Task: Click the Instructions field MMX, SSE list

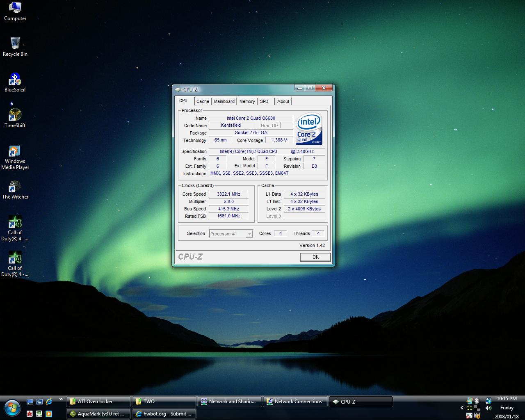Action: pos(267,173)
